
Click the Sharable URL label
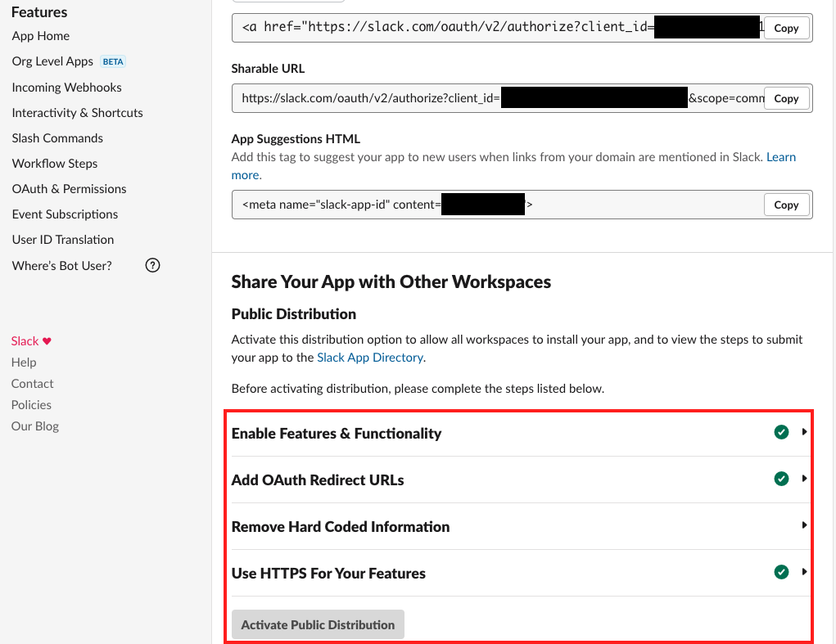pyautogui.click(x=269, y=69)
